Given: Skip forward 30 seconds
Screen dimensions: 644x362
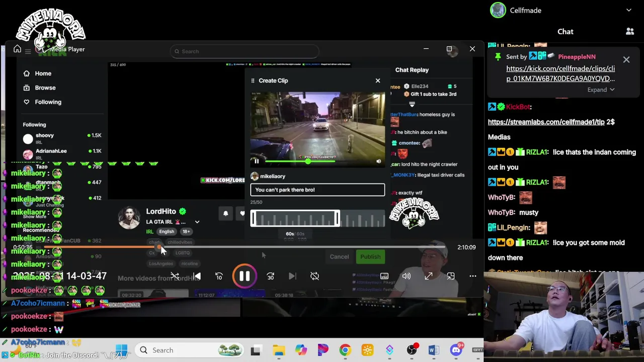Looking at the screenshot, I should 271,276.
